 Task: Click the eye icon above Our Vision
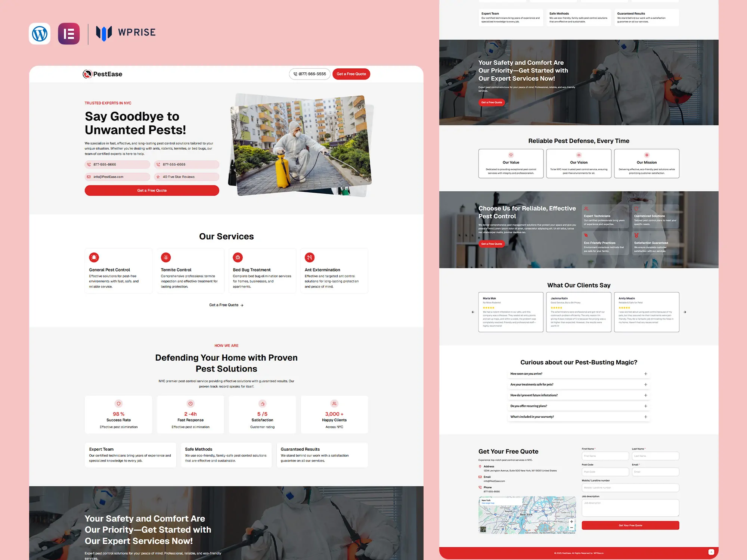click(x=579, y=155)
